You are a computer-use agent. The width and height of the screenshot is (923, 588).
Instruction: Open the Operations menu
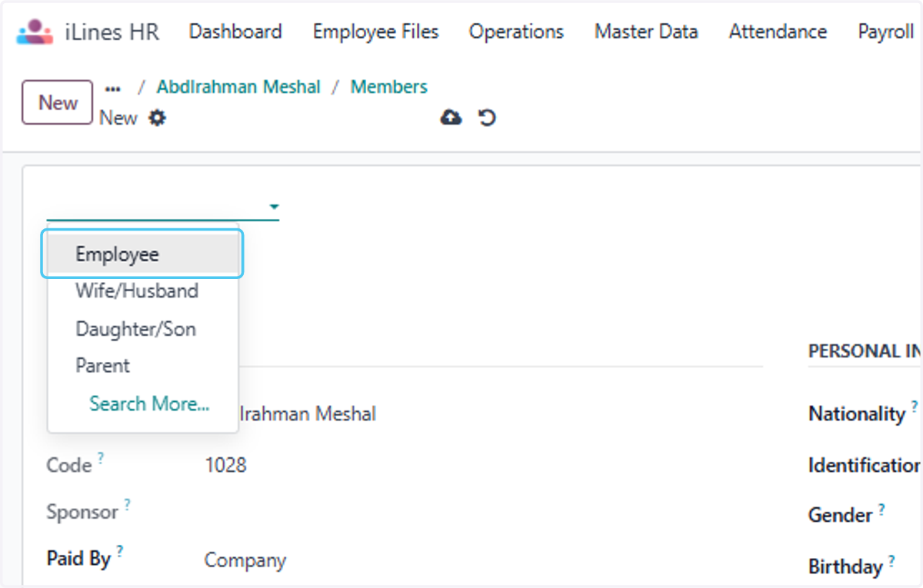(516, 32)
